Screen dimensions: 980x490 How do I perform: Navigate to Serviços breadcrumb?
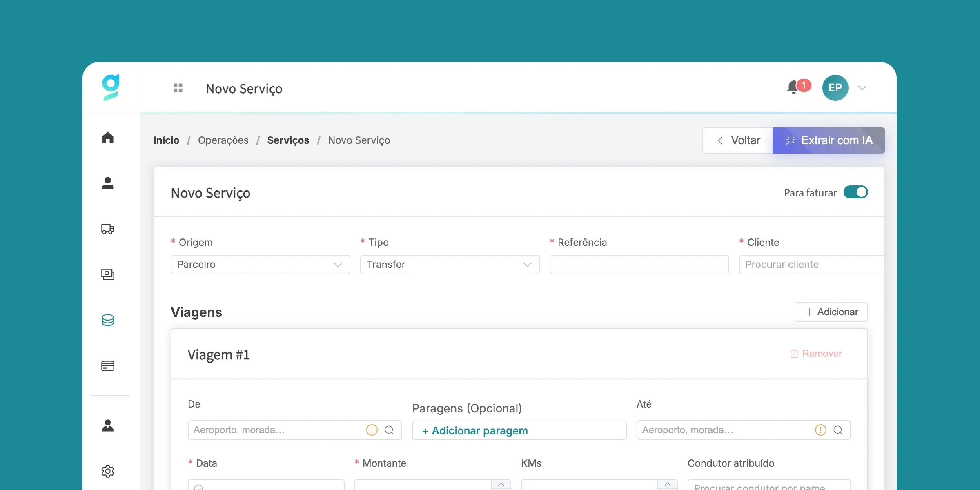click(288, 140)
